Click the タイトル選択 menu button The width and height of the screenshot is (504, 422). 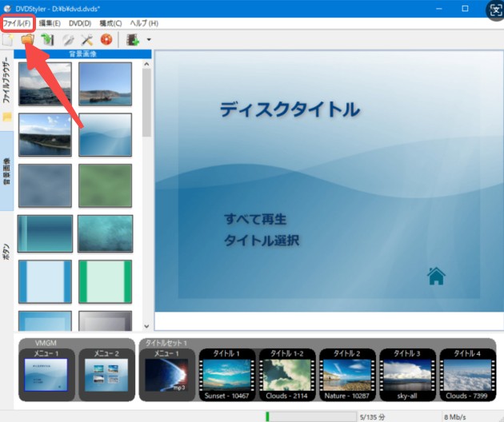tap(262, 241)
